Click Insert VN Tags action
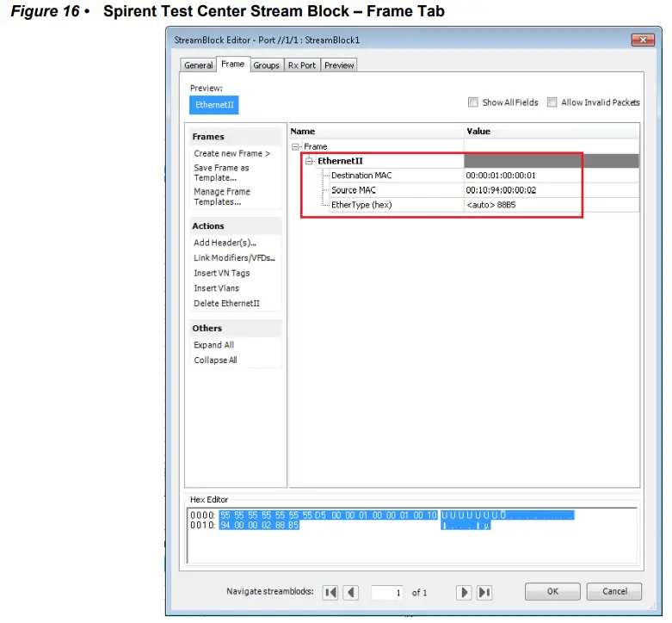Screen dimensions: 672x623 coord(222,273)
